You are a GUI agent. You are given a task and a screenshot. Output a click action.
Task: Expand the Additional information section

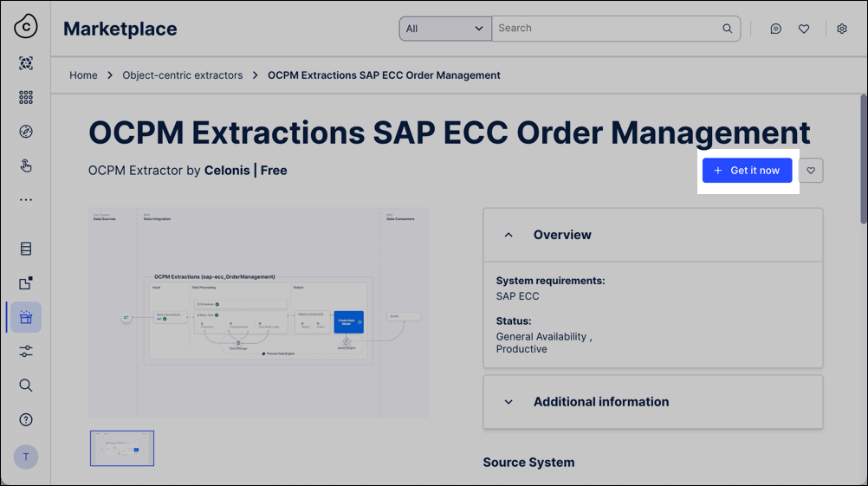click(x=508, y=402)
